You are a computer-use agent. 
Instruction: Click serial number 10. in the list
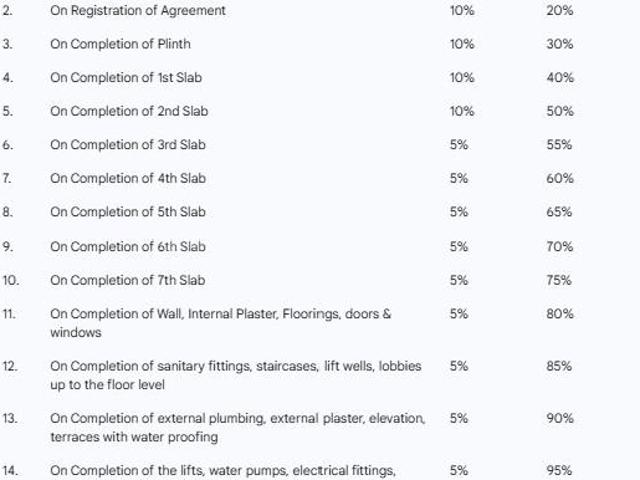(x=10, y=280)
